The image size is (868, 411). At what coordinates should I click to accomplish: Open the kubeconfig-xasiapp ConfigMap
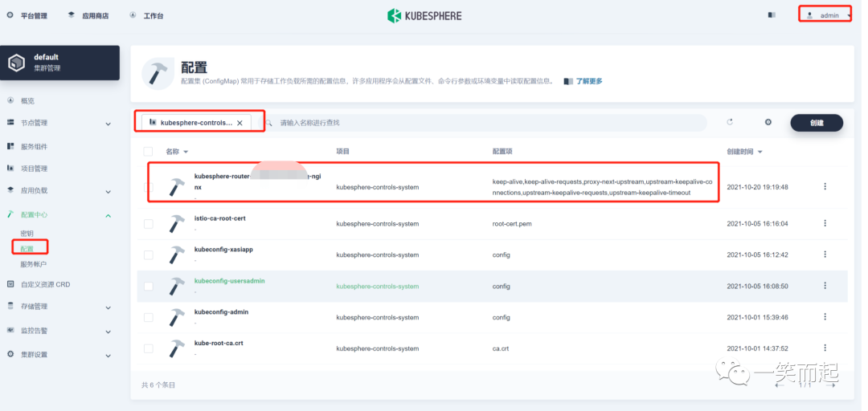point(223,250)
